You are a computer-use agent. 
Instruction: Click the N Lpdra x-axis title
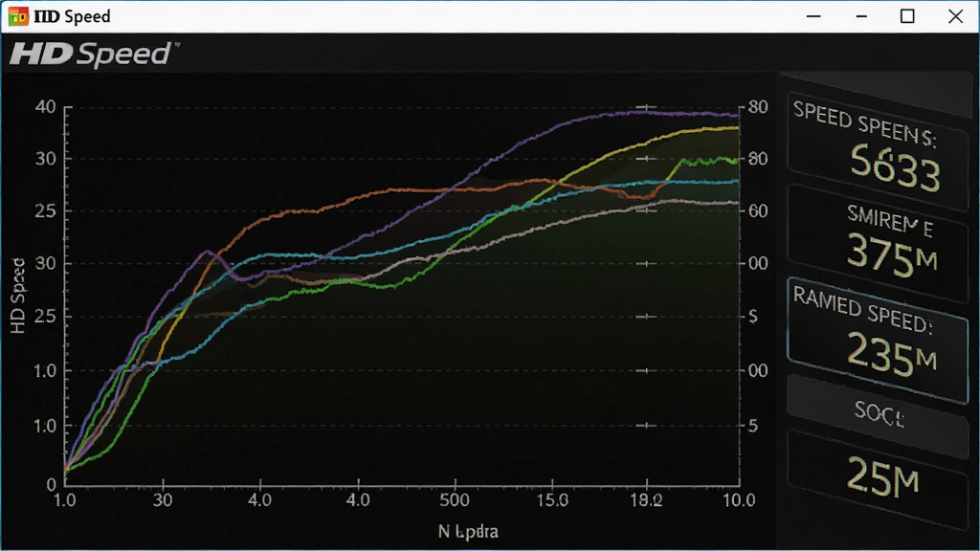pos(468,532)
